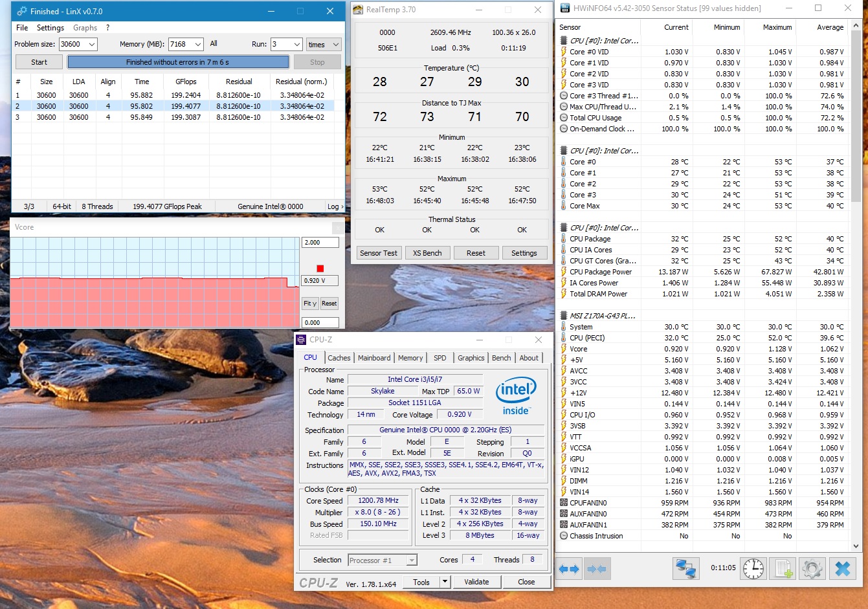Click the Validate button in CPU-Z
The width and height of the screenshot is (868, 609).
476,582
